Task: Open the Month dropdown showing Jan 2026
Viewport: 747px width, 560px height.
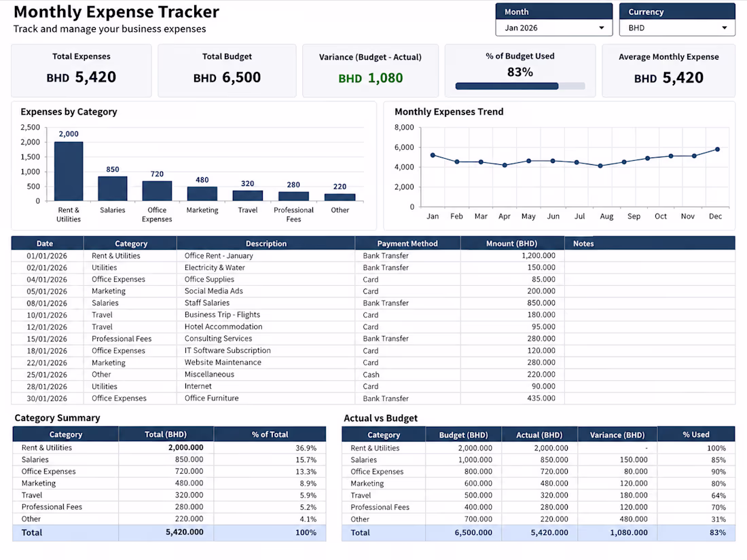Action: tap(553, 28)
